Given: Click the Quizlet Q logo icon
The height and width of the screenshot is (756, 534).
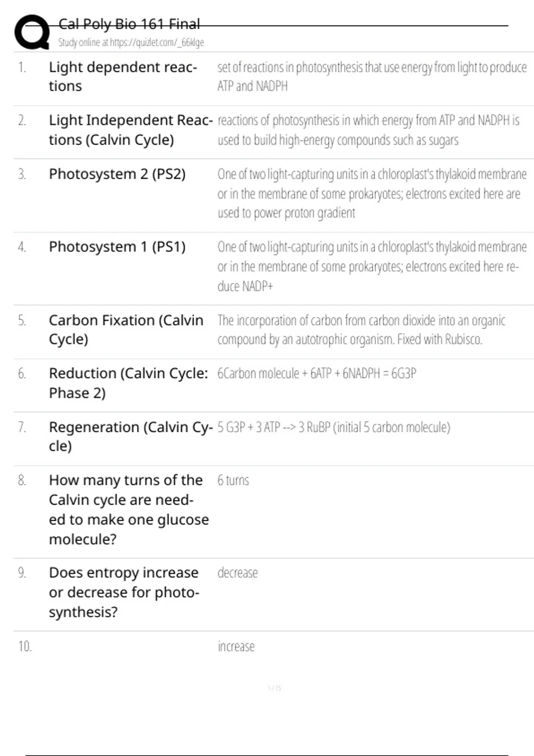Looking at the screenshot, I should pos(32,32).
